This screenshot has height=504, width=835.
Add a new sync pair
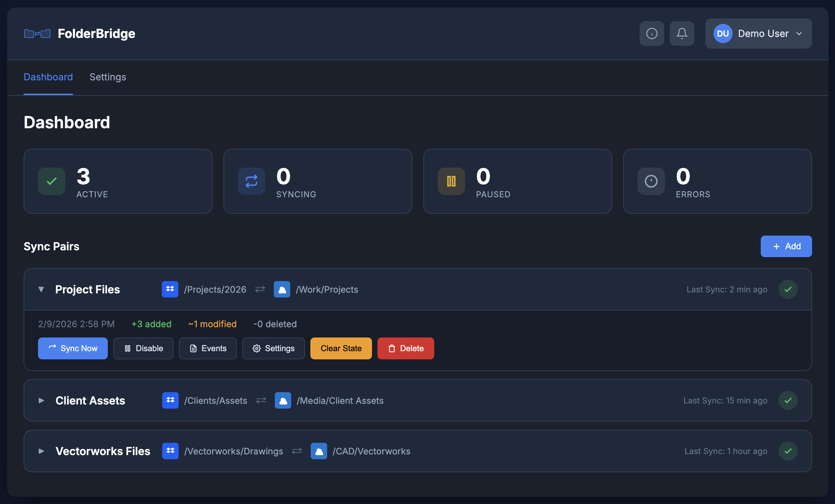coord(786,246)
